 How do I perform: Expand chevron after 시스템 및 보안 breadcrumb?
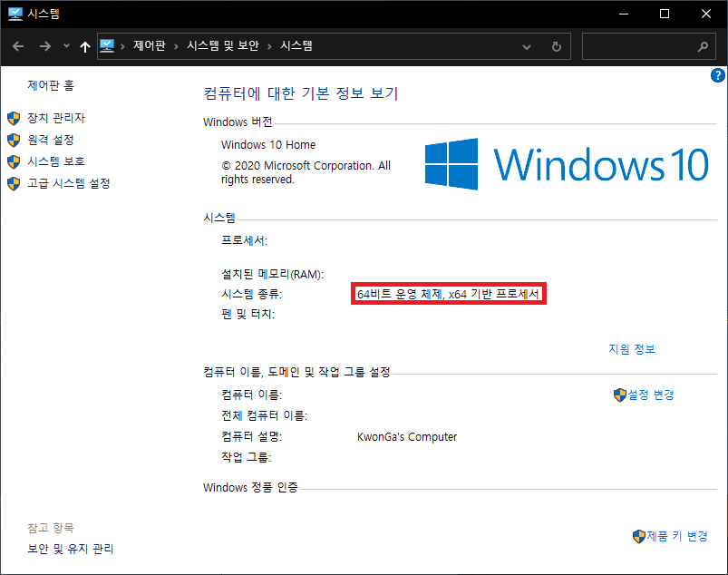pos(269,46)
